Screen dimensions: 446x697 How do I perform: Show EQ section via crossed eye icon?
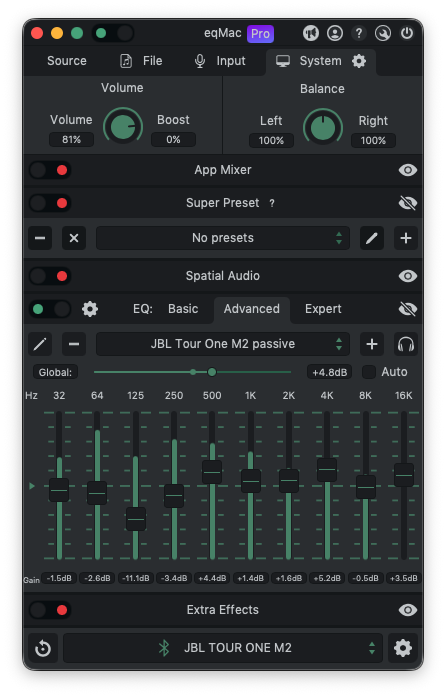tap(408, 309)
